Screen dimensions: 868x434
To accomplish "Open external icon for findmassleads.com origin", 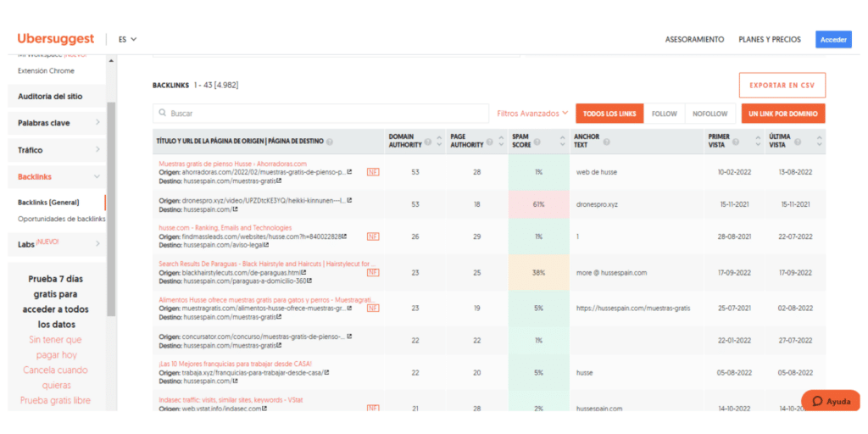I will (344, 236).
